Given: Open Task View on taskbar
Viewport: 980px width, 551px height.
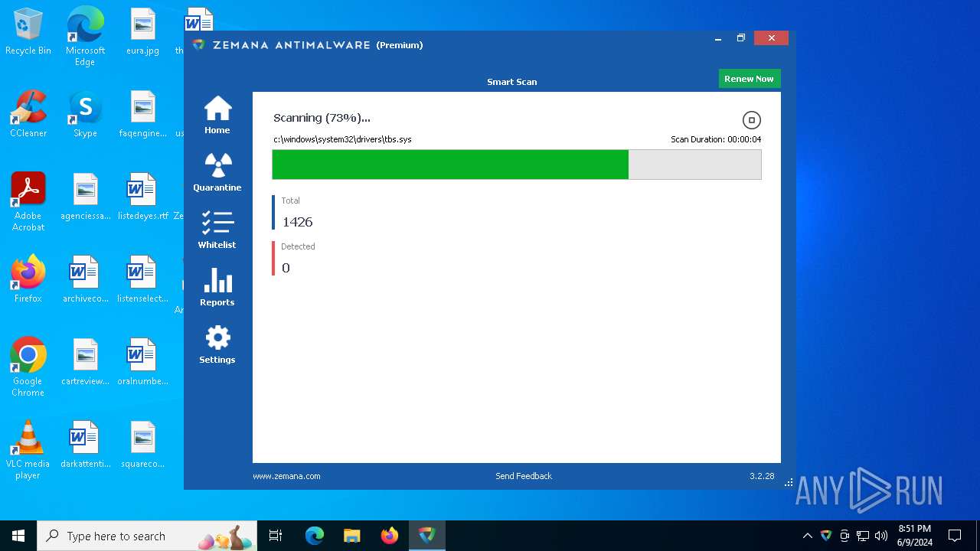Looking at the screenshot, I should pos(276,536).
